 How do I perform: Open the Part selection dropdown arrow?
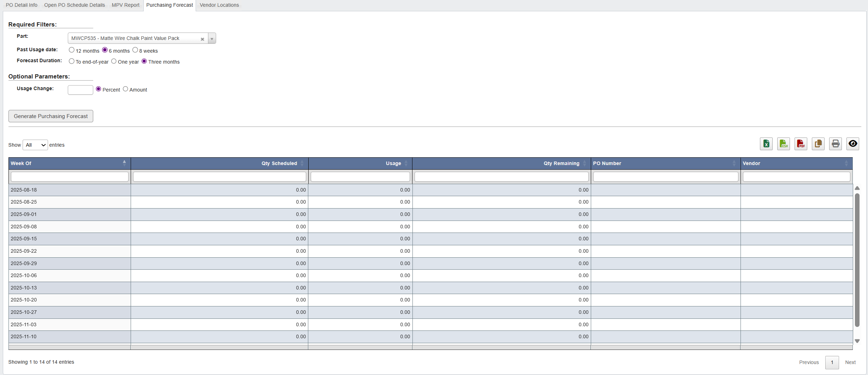pyautogui.click(x=212, y=38)
